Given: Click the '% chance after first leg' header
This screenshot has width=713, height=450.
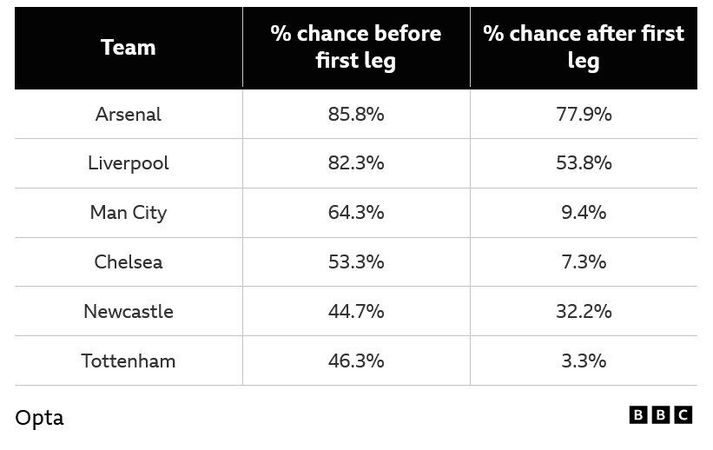Looking at the screenshot, I should pyautogui.click(x=584, y=47).
